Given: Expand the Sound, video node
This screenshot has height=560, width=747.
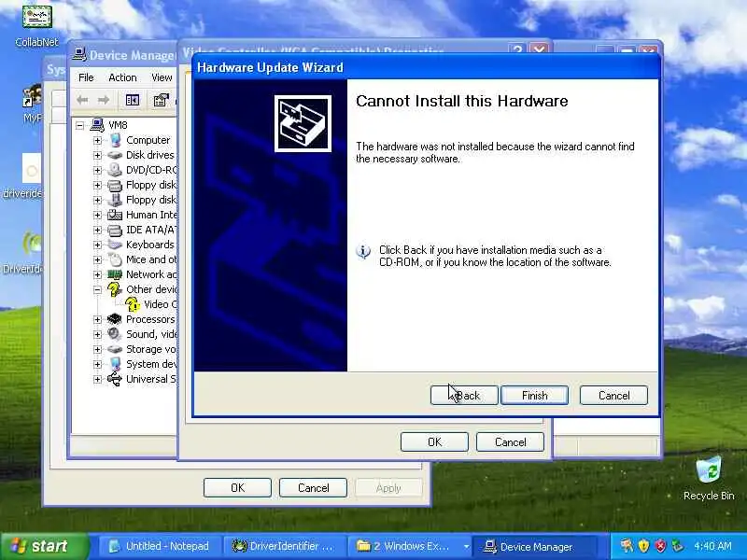Looking at the screenshot, I should [97, 334].
